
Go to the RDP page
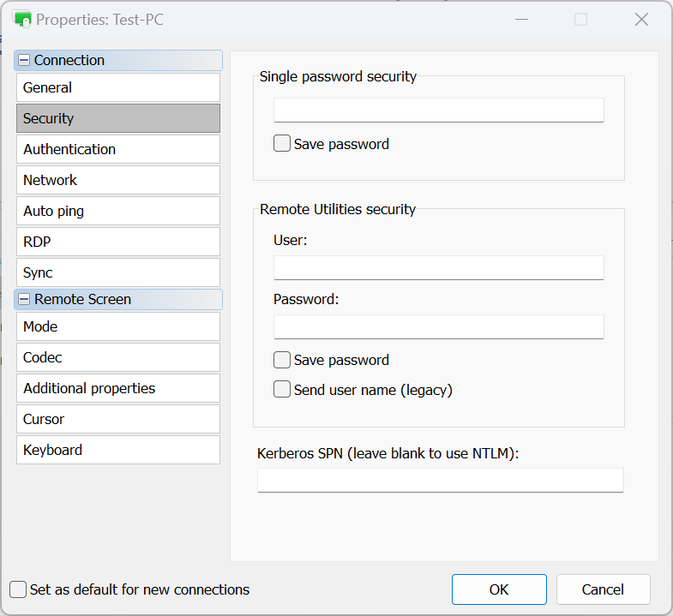[x=118, y=242]
